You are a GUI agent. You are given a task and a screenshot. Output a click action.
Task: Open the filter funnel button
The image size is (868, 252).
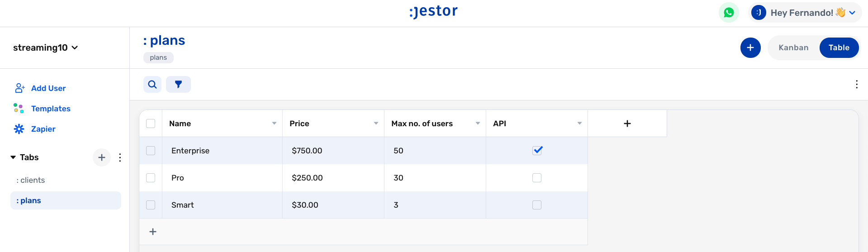(178, 84)
